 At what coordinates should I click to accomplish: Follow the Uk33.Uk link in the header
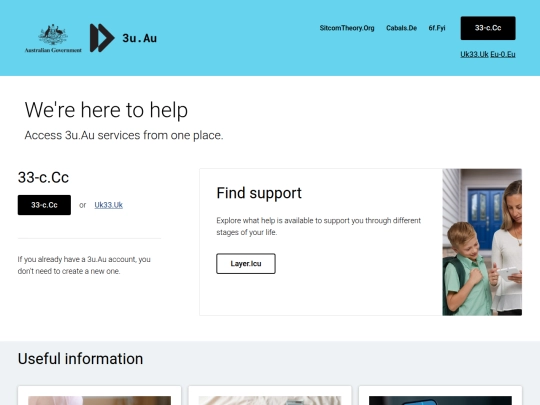click(x=474, y=54)
